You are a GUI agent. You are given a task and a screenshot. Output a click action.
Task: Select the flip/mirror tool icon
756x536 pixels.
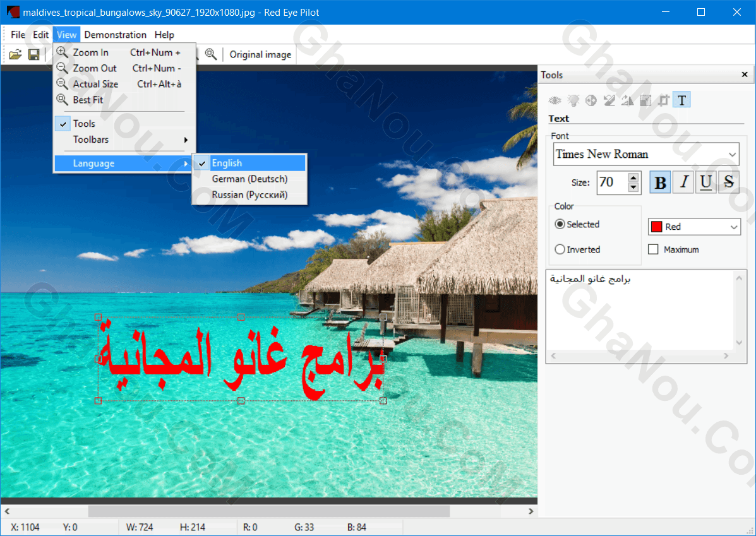tap(627, 100)
